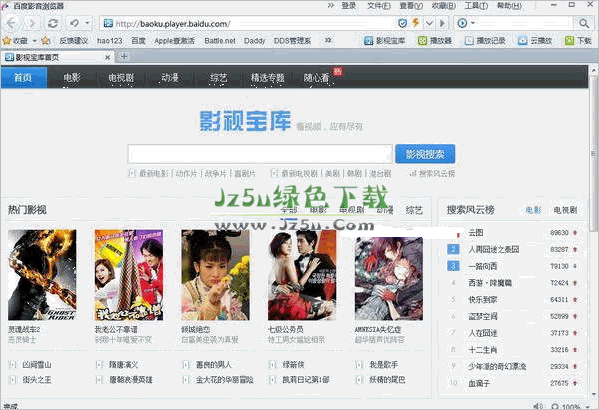Expand the address bar history dropdown
This screenshot has height=410, width=599.
point(429,24)
